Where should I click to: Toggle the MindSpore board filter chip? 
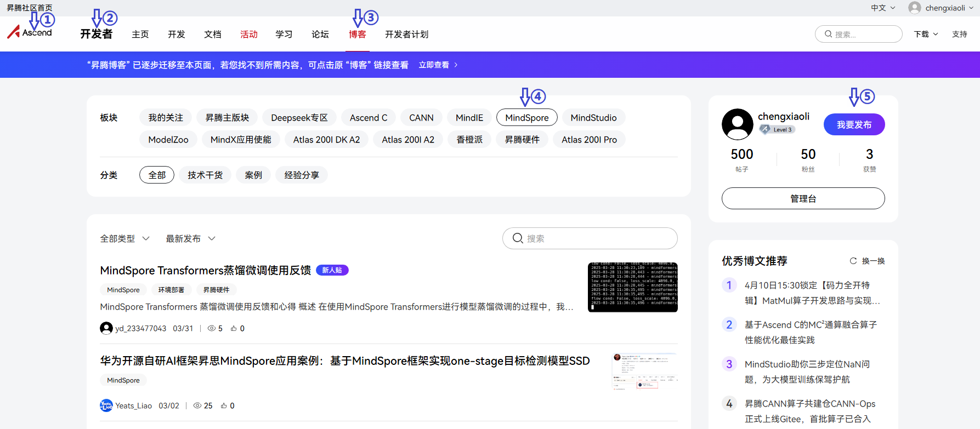(x=526, y=118)
